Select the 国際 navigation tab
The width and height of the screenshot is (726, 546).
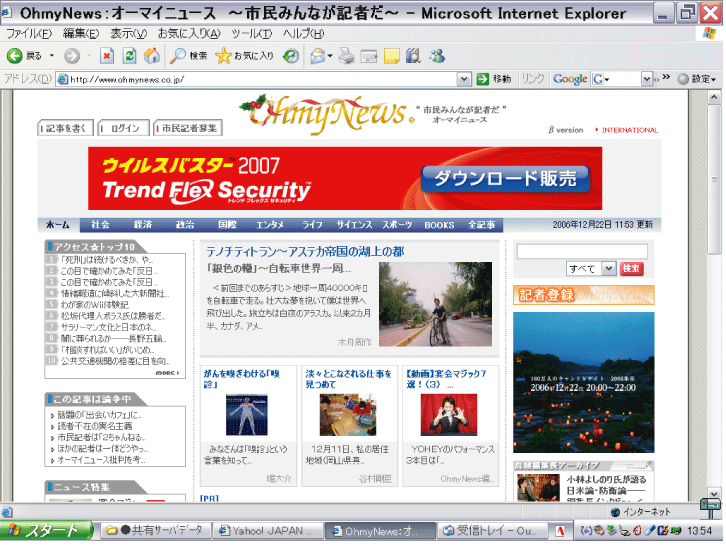click(x=227, y=225)
